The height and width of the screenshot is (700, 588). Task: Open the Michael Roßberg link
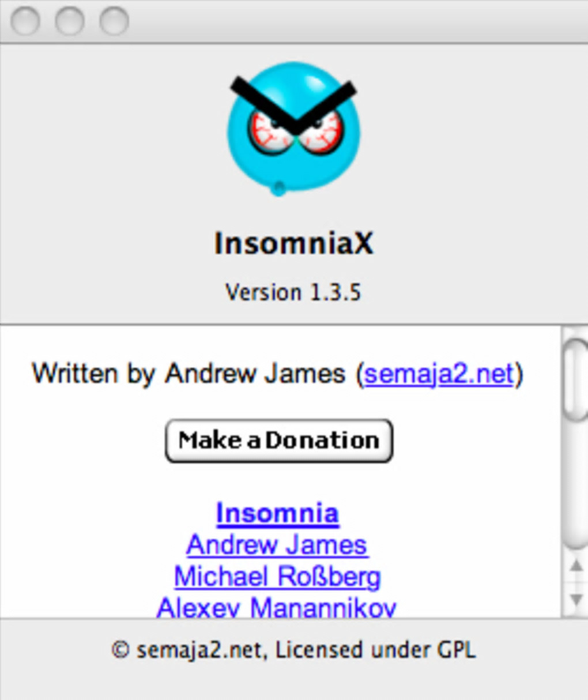(x=277, y=576)
